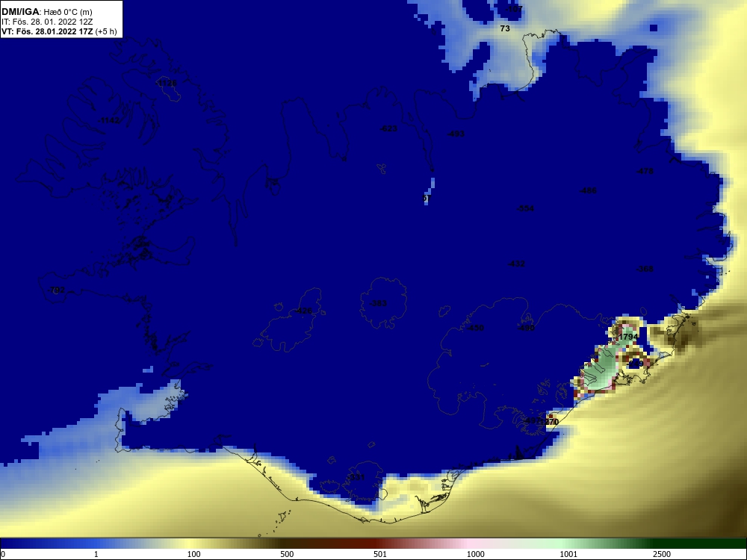Click the map value '-623'
This screenshot has width=747, height=560.
pos(388,128)
